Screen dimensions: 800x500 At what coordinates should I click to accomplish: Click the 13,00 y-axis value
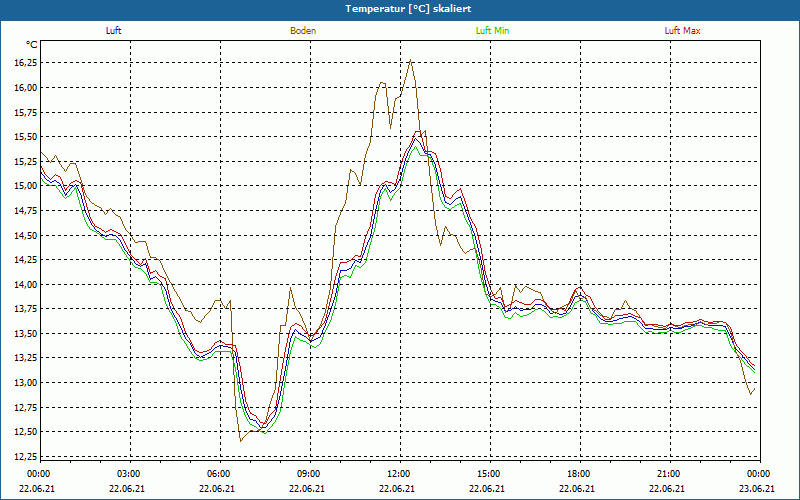point(28,383)
